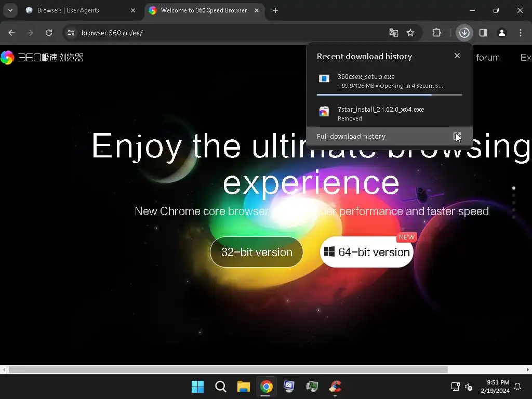
Task: Click the 360 browser logo
Action: coord(42,58)
